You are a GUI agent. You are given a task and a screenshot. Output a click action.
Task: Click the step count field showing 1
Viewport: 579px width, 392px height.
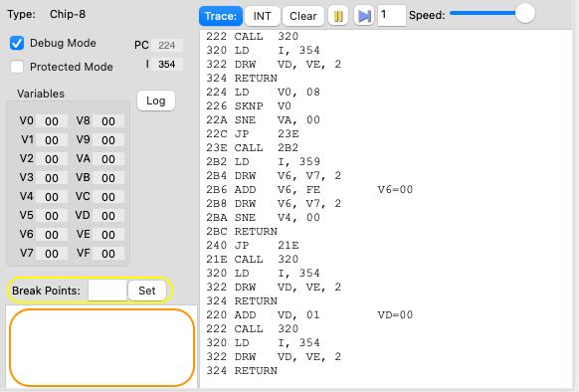pos(391,16)
